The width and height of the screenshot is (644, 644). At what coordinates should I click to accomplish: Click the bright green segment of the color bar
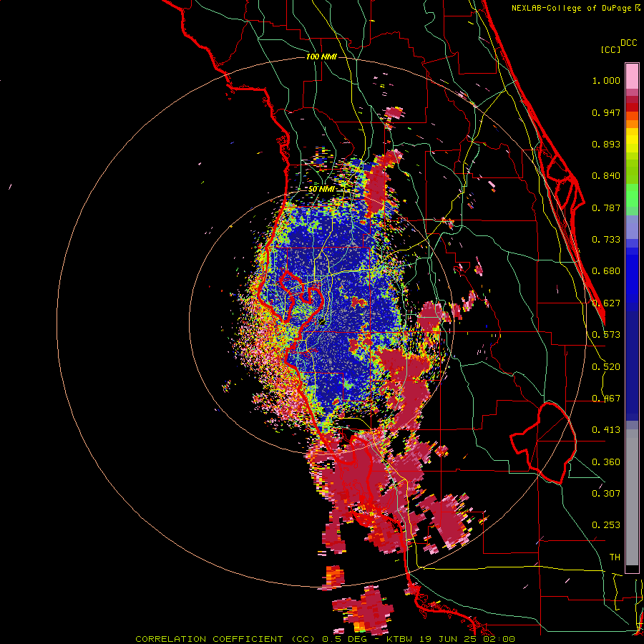(632, 195)
